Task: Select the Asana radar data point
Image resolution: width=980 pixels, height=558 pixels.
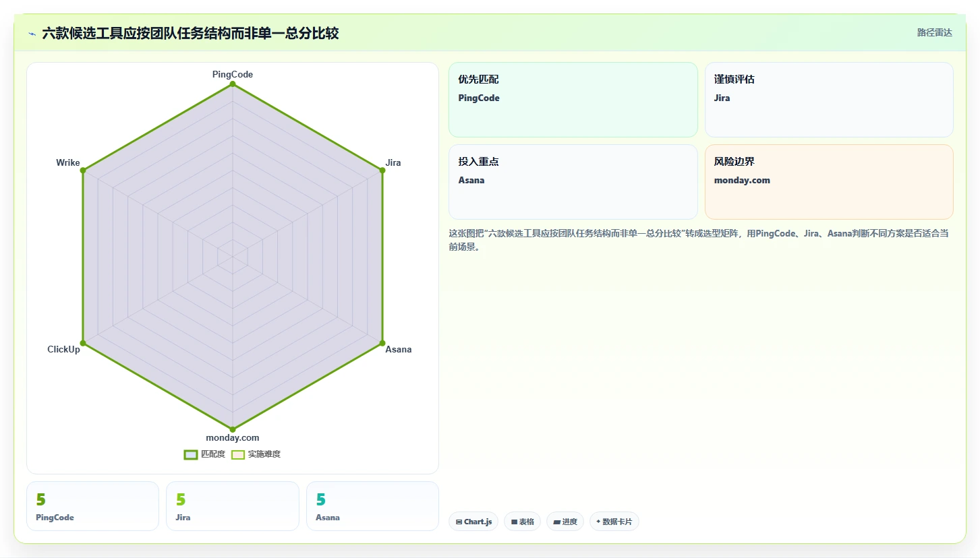Action: coord(382,343)
